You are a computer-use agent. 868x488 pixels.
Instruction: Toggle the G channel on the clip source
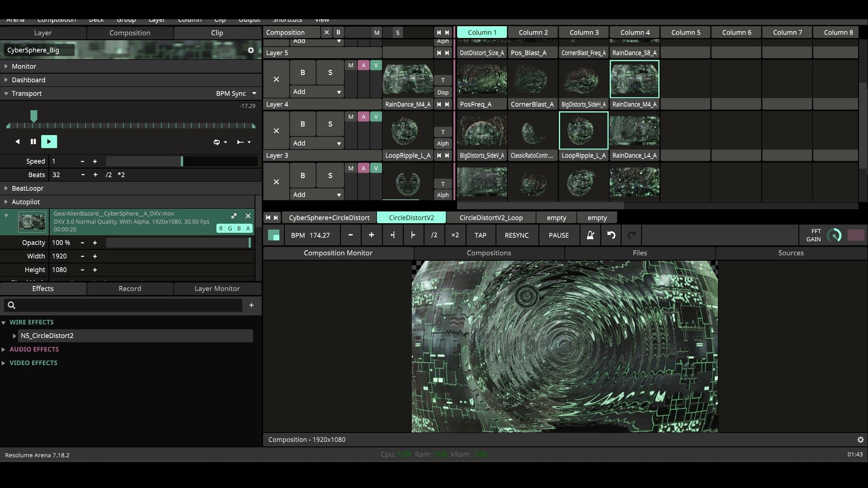coord(230,229)
